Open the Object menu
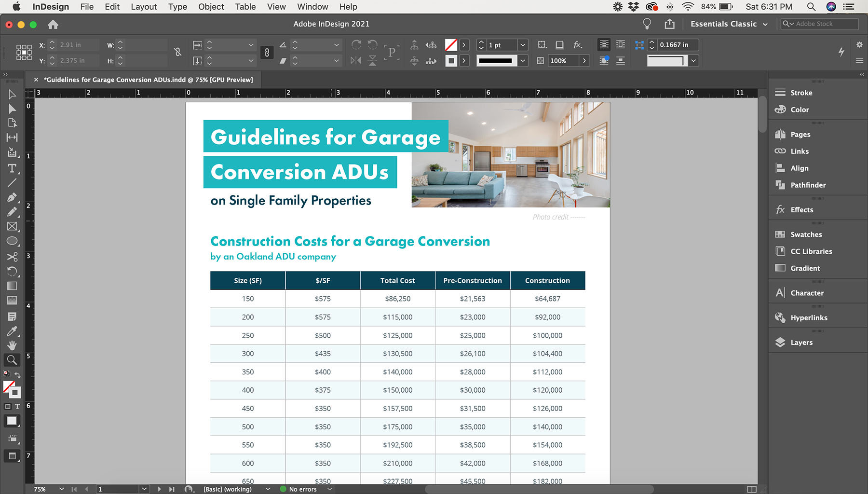Viewport: 868px width, 494px height. click(211, 7)
